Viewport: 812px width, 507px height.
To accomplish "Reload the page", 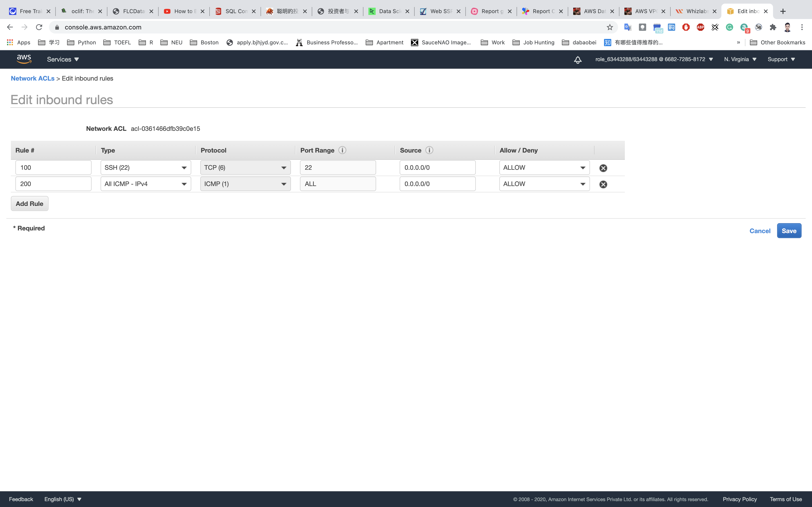I will tap(39, 27).
